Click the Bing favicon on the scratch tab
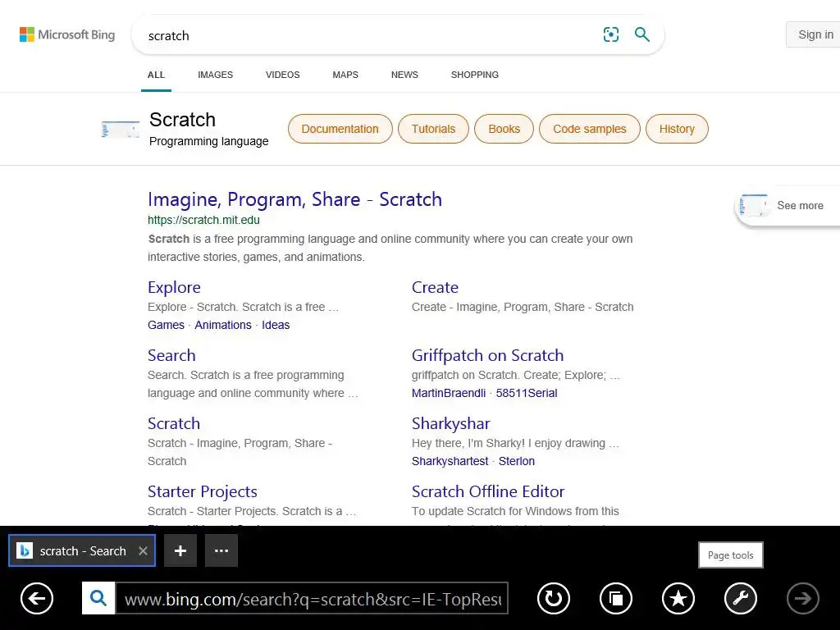Image resolution: width=840 pixels, height=630 pixels. (25, 550)
